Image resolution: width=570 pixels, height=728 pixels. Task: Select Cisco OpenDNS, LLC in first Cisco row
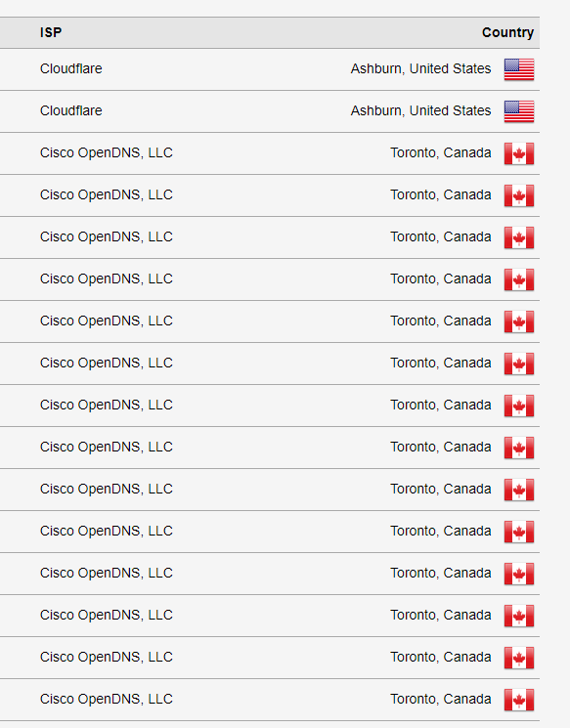click(x=107, y=152)
